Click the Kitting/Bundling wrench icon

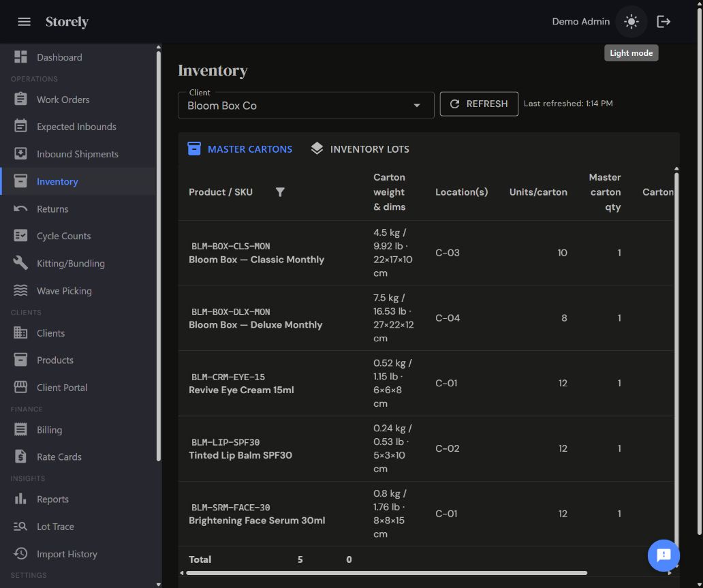pos(20,263)
